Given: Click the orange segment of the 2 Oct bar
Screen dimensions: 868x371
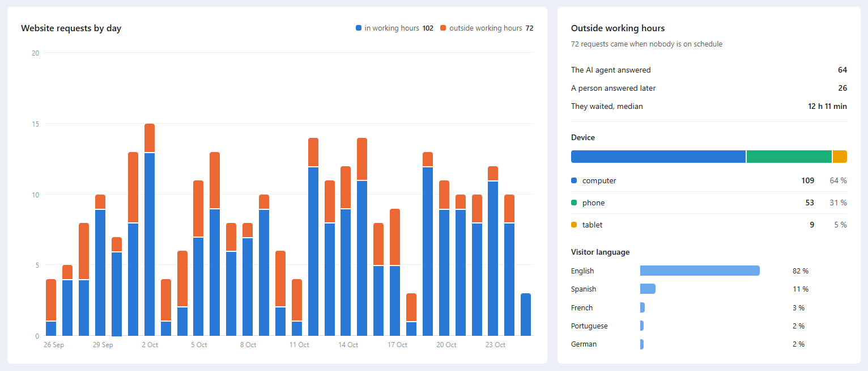Looking at the screenshot, I should (x=150, y=138).
